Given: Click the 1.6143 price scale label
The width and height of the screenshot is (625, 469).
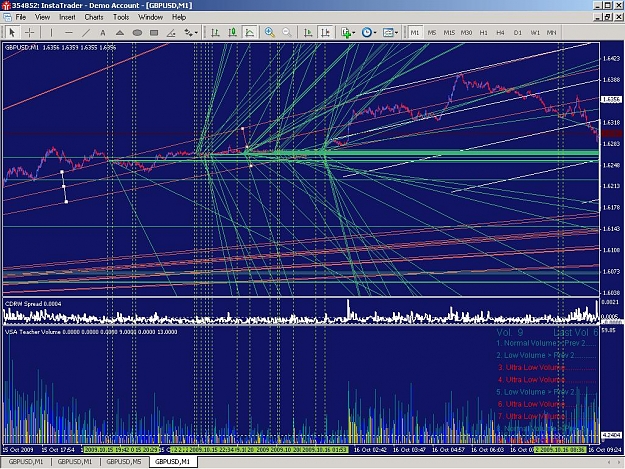Looking at the screenshot, I should tap(611, 229).
